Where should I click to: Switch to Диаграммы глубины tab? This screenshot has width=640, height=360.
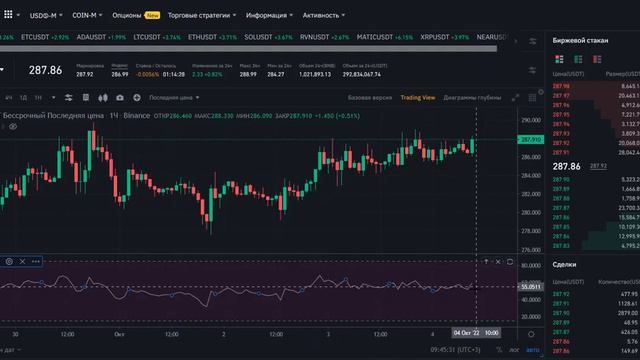coord(472,98)
